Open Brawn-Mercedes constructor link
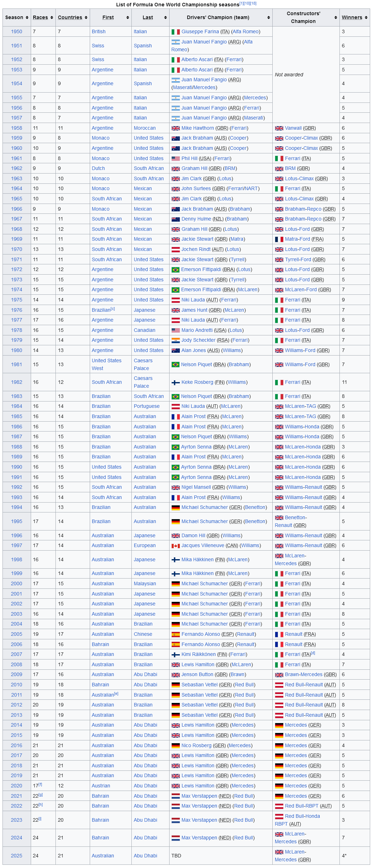This screenshot has width=373, height=868. point(304,674)
